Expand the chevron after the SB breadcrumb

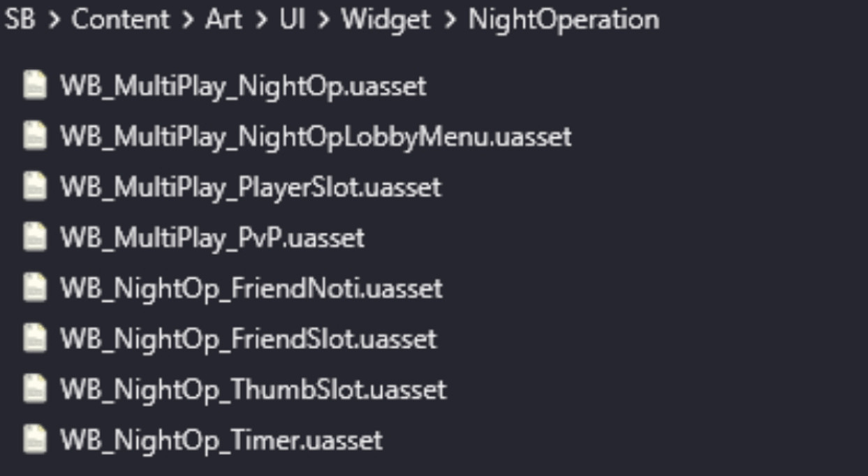(54, 20)
